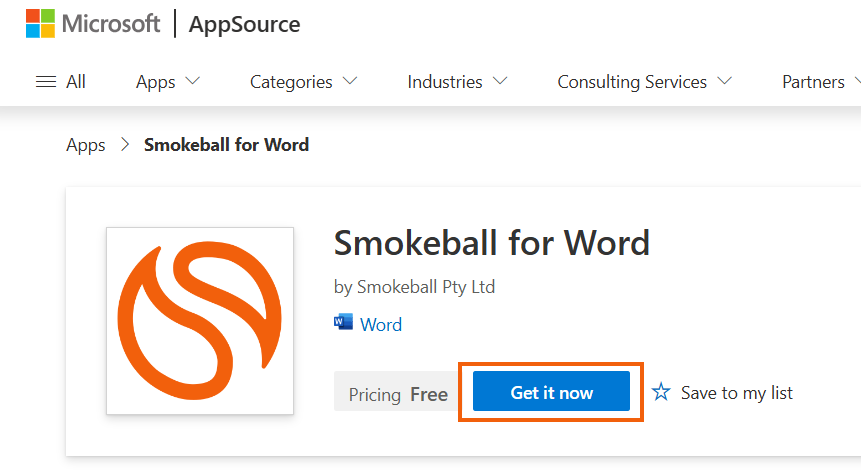Go to the Apps breadcrumb link
The image size is (861, 471).
tap(86, 145)
